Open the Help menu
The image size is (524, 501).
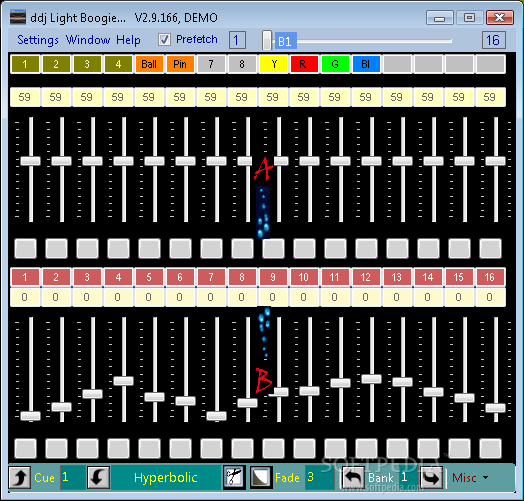point(128,40)
